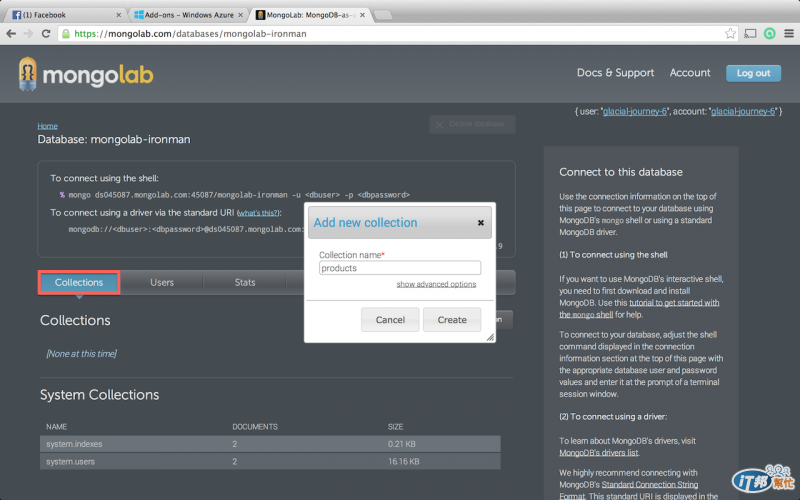Screen dimensions: 800x500
Task: Switch to the Users tab
Action: point(162,282)
